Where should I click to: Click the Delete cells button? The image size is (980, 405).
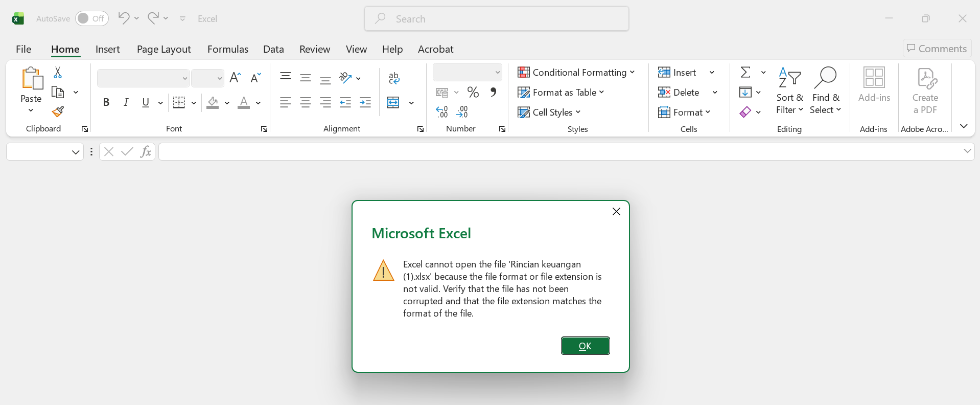point(679,92)
